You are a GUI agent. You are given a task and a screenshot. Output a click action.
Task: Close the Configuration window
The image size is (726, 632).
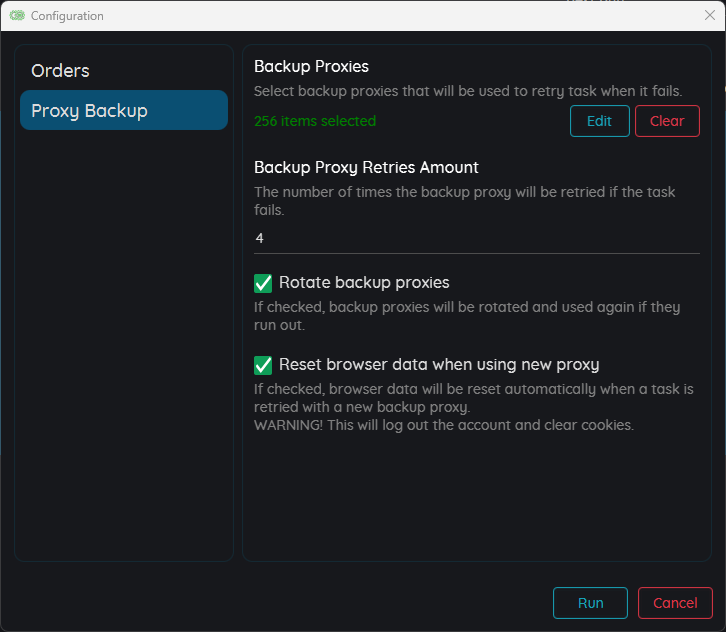click(x=709, y=15)
